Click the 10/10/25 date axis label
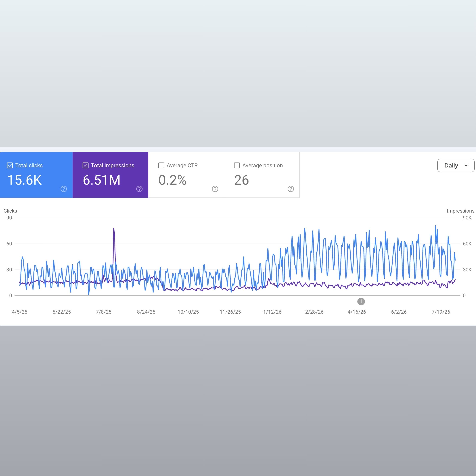The width and height of the screenshot is (476, 476). tap(188, 312)
